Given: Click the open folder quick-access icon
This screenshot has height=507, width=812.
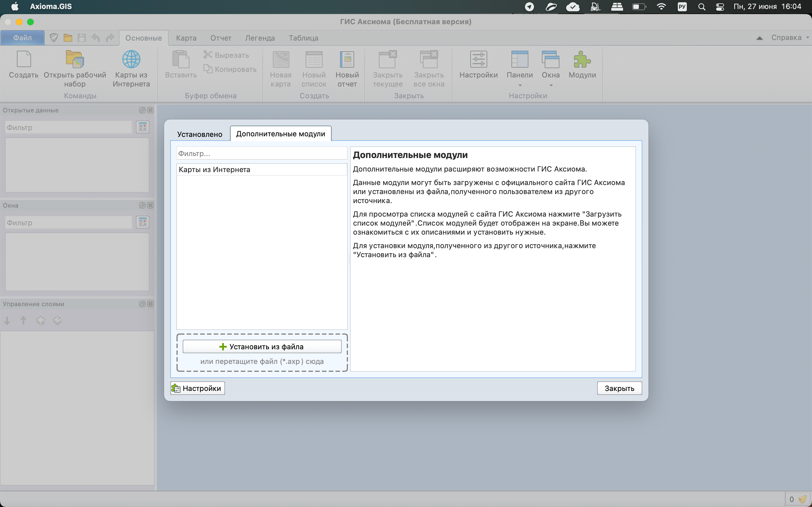Looking at the screenshot, I should (68, 37).
